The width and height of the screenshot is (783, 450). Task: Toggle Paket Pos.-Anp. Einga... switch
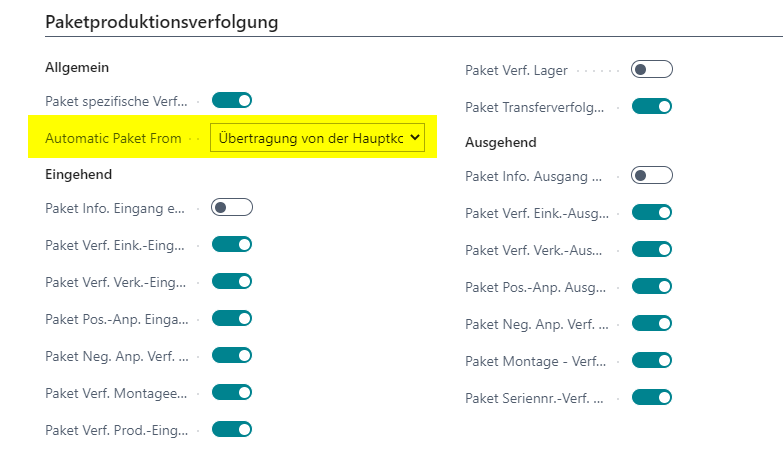232,318
